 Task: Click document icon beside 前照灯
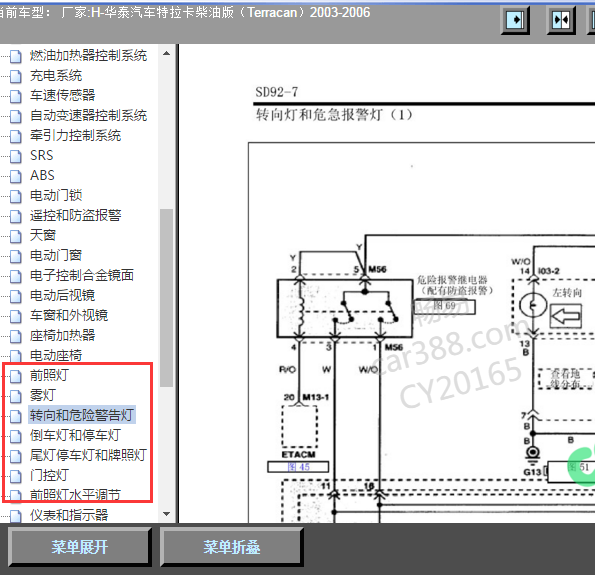pos(16,376)
